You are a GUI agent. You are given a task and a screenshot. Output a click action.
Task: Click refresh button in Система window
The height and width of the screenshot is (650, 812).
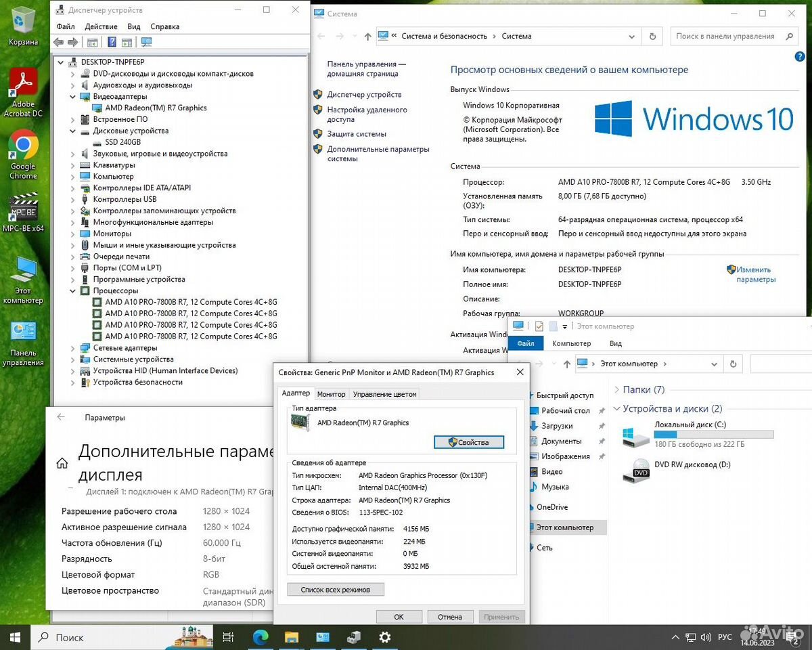tap(652, 37)
